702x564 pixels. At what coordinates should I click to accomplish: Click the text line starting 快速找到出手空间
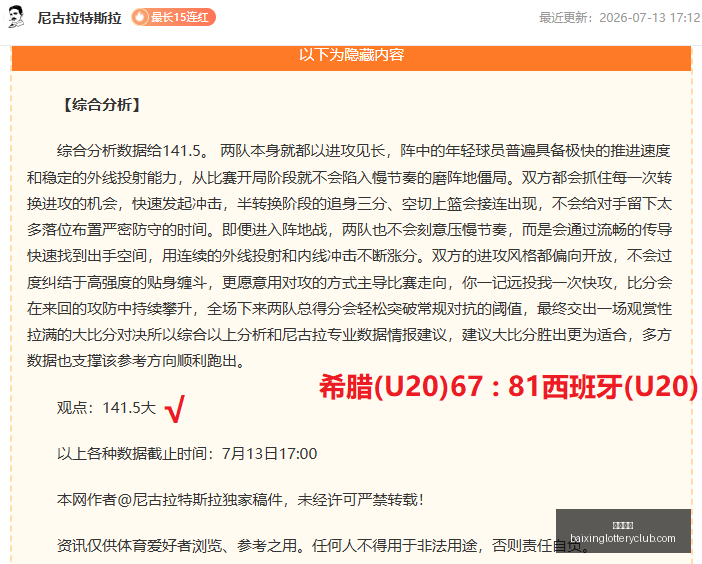point(349,256)
